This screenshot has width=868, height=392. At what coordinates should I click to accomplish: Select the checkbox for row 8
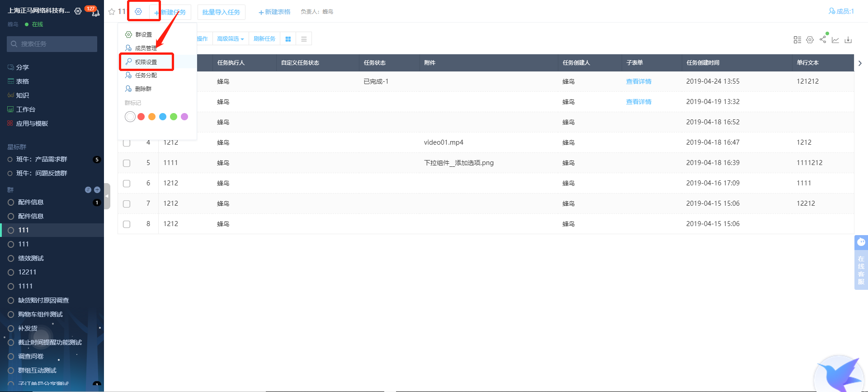(x=127, y=224)
